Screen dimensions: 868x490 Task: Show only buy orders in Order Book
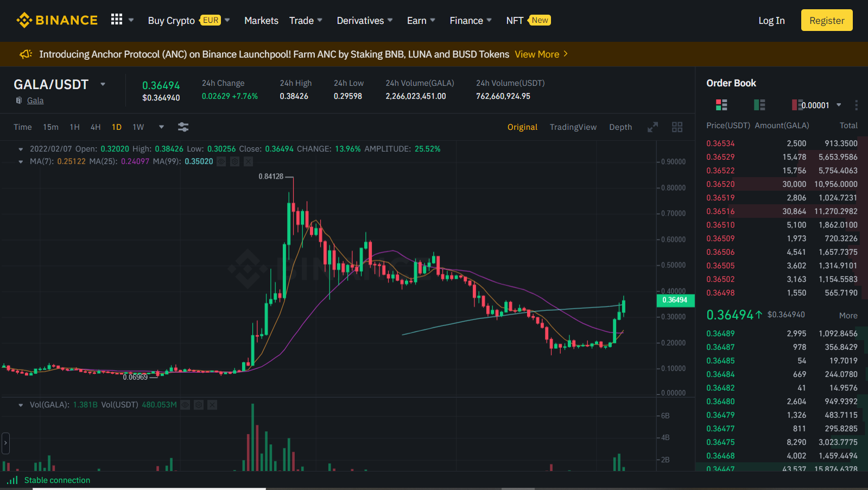click(x=759, y=105)
